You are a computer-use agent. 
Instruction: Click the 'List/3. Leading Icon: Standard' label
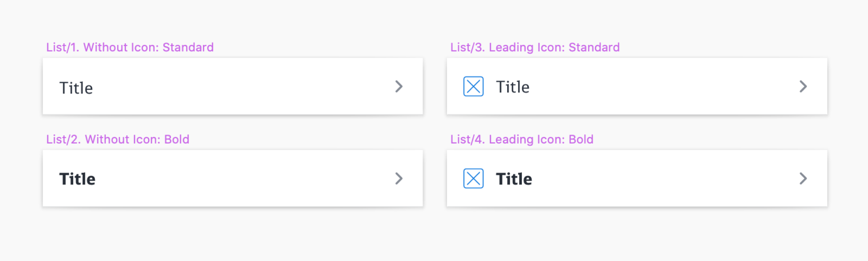pyautogui.click(x=535, y=47)
